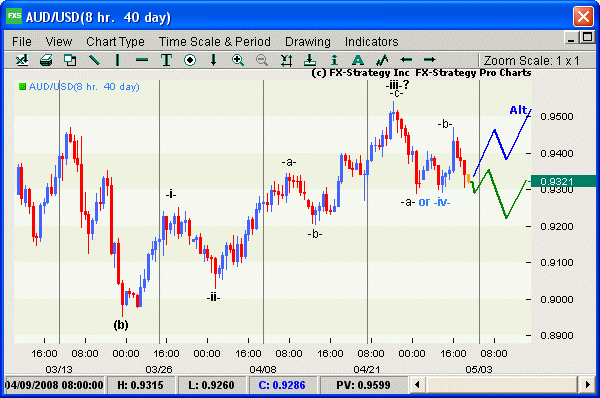Click the AUD/USD(8 hr. 40 day) legend label
The height and width of the screenshot is (398, 600).
coord(84,86)
